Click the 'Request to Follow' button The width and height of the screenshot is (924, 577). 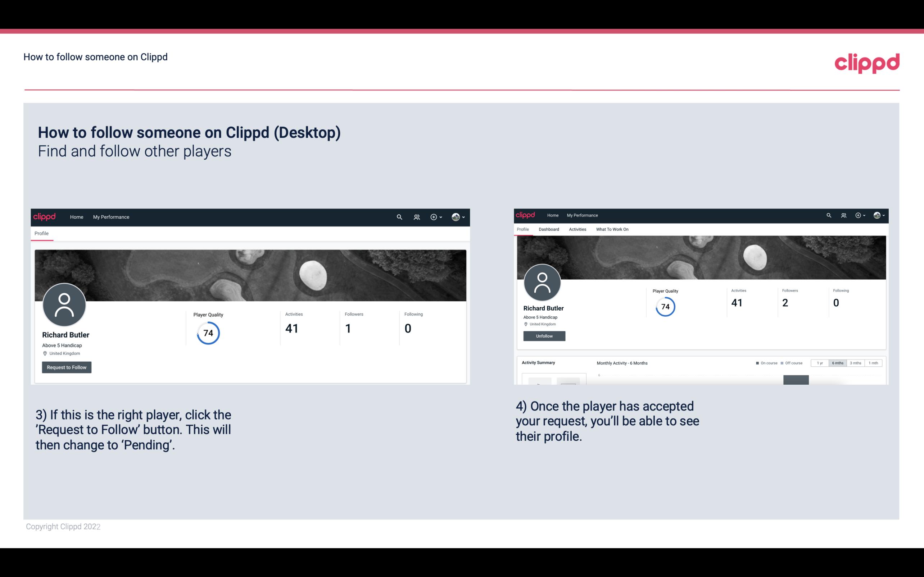point(67,367)
